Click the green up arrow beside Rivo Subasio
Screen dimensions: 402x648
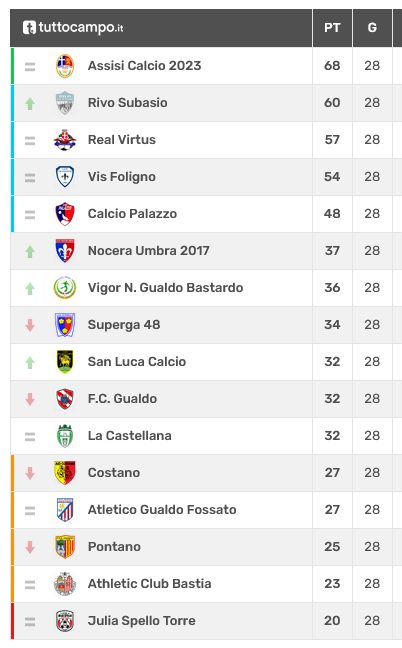30,103
